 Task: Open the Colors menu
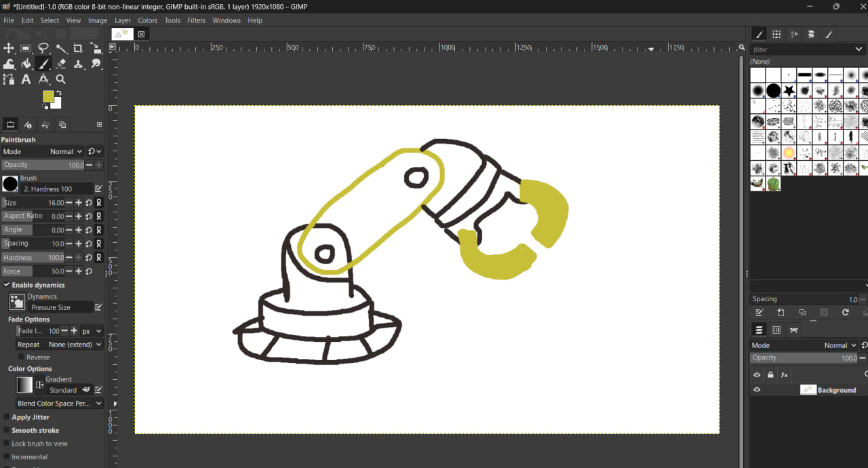point(148,20)
